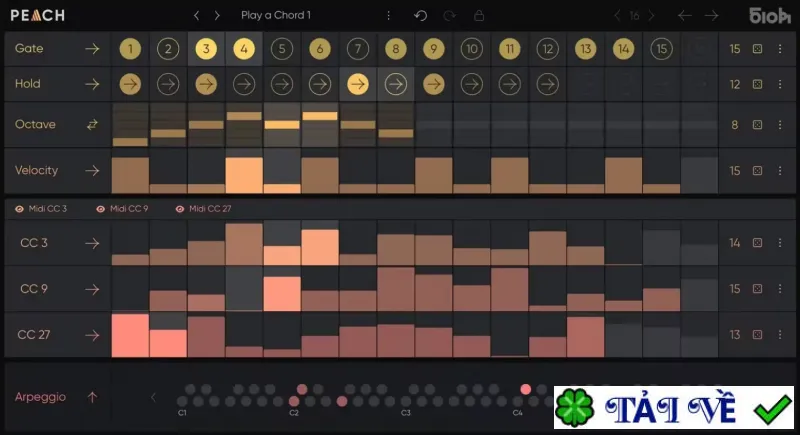Select the Velocity lane label
This screenshot has height=435, width=800.
point(36,170)
